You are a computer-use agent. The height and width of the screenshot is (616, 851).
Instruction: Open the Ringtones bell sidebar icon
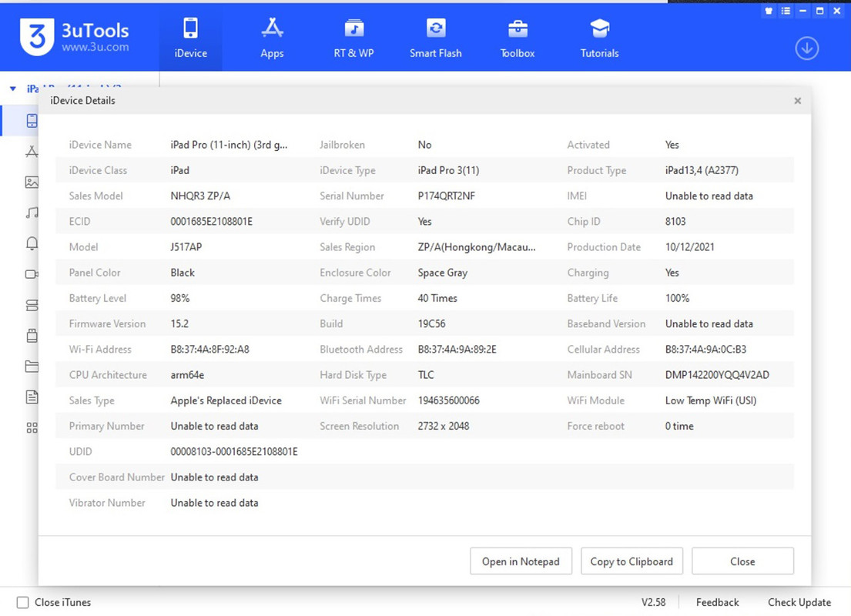pos(32,243)
